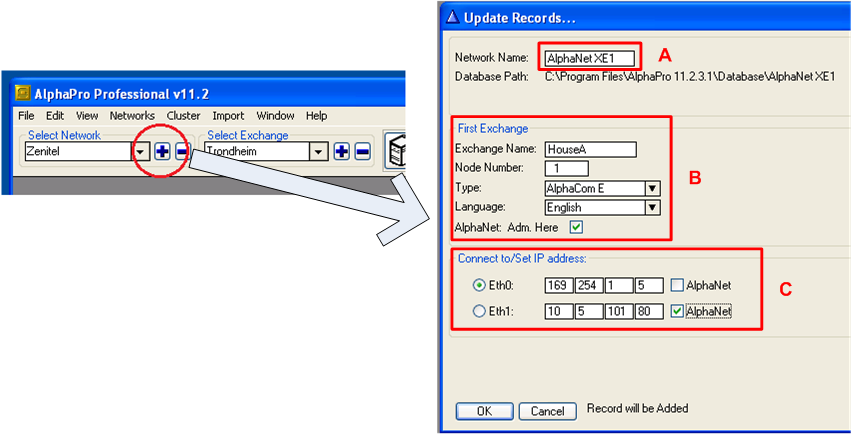Open the Select Network dropdown arrow
852x434 pixels.
[x=141, y=152]
